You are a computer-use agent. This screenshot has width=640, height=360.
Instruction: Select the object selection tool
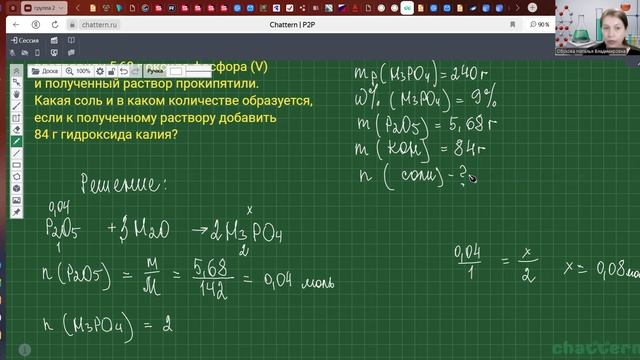(x=16, y=82)
